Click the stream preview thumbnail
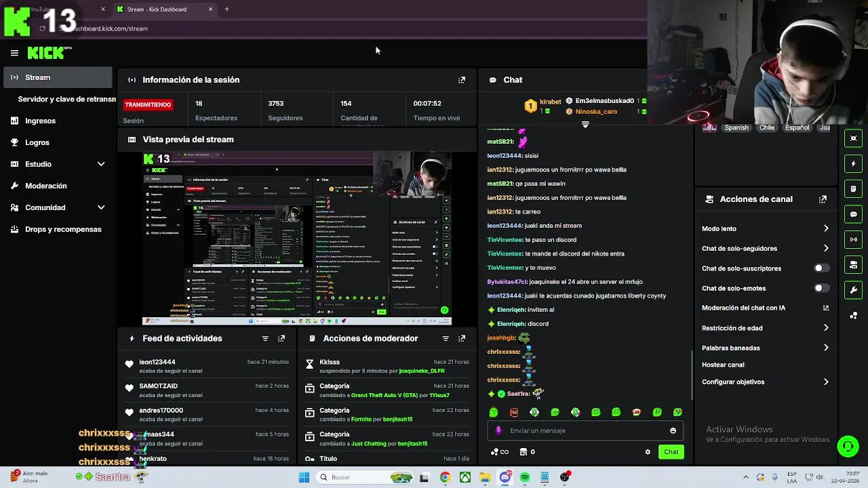 click(296, 239)
